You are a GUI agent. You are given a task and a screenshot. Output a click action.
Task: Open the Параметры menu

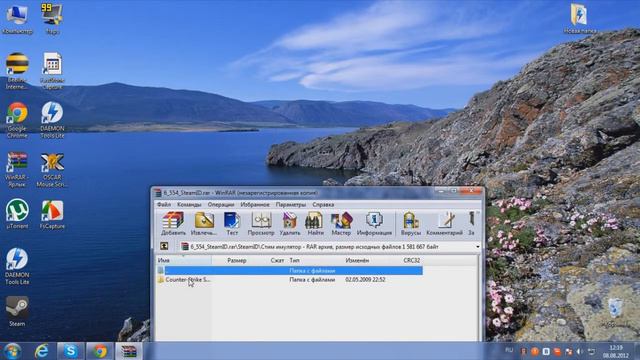pyautogui.click(x=291, y=204)
